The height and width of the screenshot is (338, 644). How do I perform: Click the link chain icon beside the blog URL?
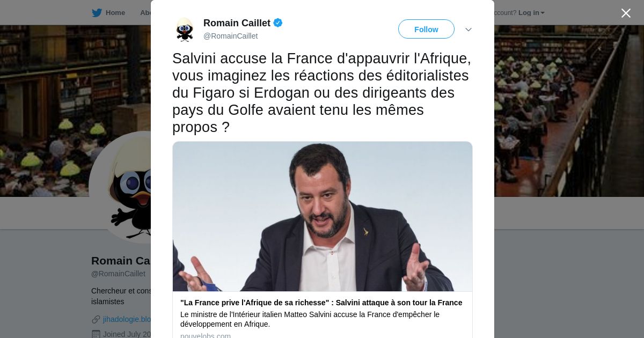pos(96,319)
